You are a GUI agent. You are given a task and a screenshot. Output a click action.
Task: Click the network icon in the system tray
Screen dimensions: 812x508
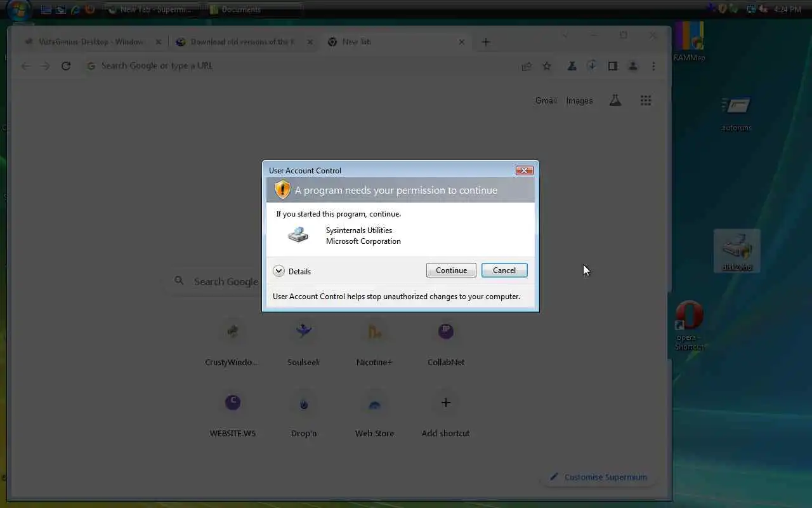(x=751, y=10)
